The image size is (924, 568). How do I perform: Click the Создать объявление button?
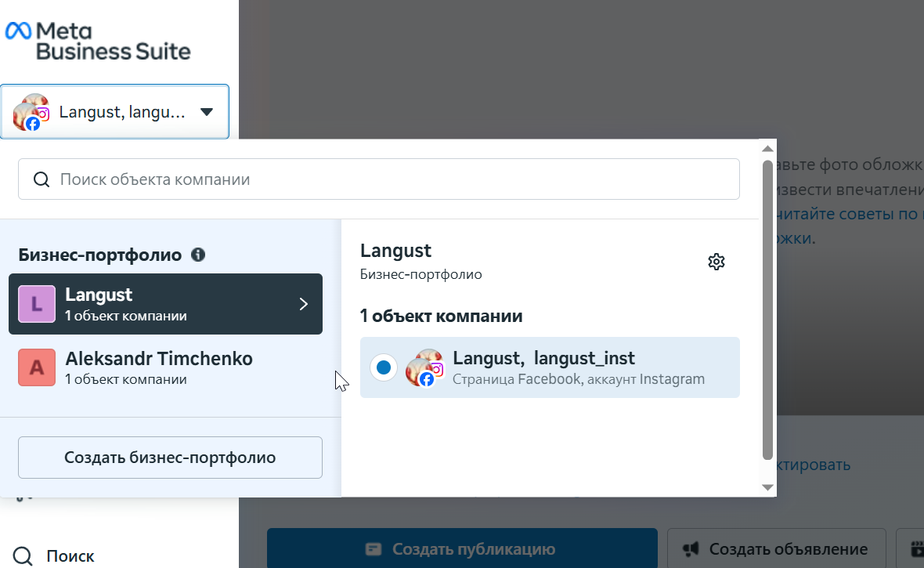(x=776, y=548)
